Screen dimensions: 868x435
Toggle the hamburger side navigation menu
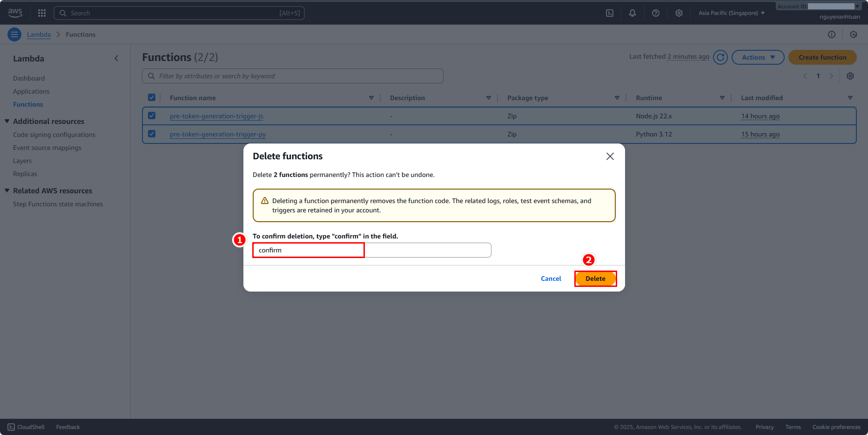pos(14,34)
